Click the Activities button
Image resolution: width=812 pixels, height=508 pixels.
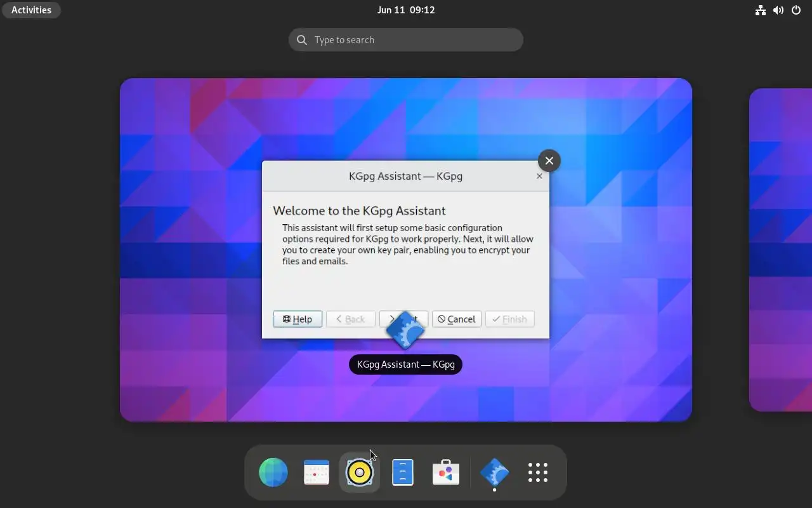coord(31,10)
